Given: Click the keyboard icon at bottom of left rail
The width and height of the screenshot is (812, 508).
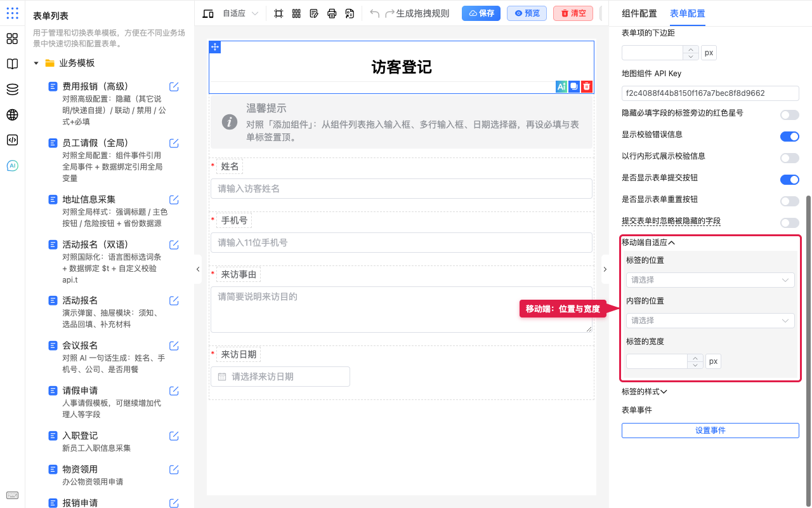Looking at the screenshot, I should point(12,495).
